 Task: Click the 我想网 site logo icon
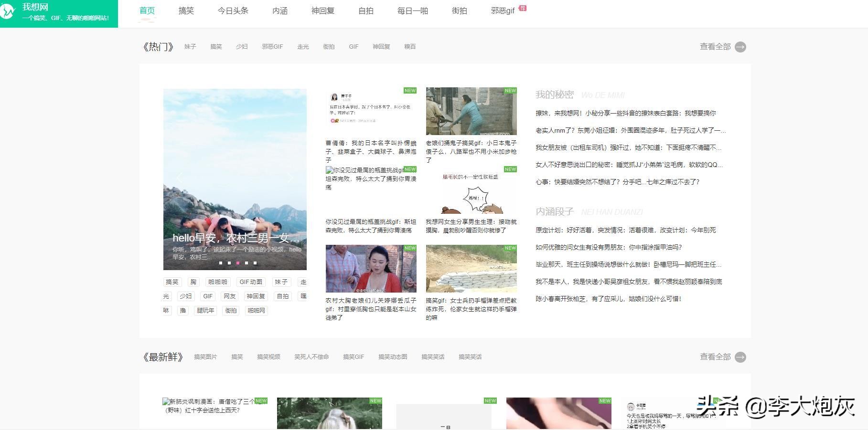point(9,11)
